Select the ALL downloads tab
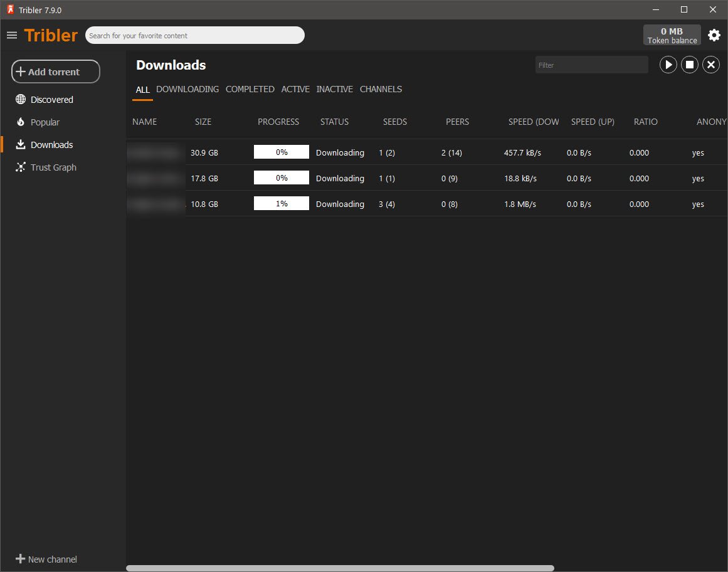 pos(142,90)
